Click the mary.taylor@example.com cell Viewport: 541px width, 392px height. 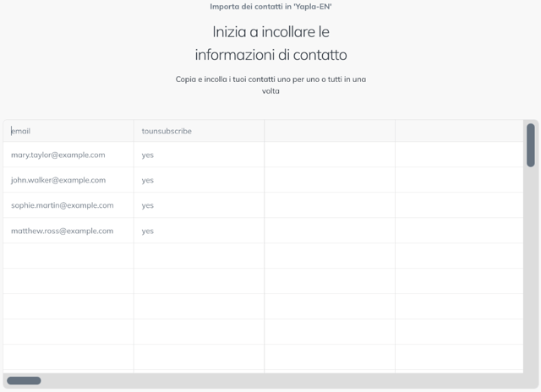click(x=68, y=155)
